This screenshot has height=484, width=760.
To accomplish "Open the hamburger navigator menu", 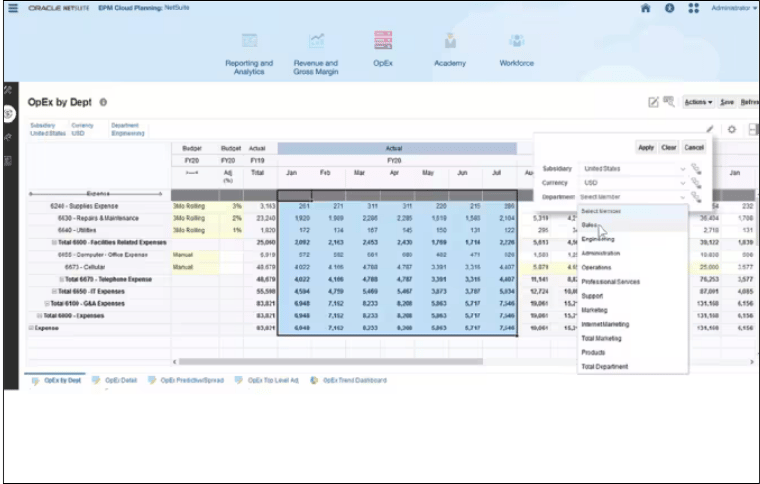I will coord(13,8).
